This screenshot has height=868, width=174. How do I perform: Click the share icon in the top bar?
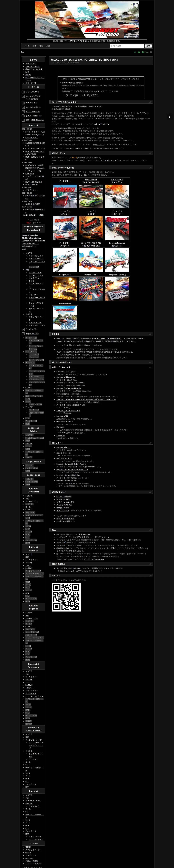click(x=135, y=52)
